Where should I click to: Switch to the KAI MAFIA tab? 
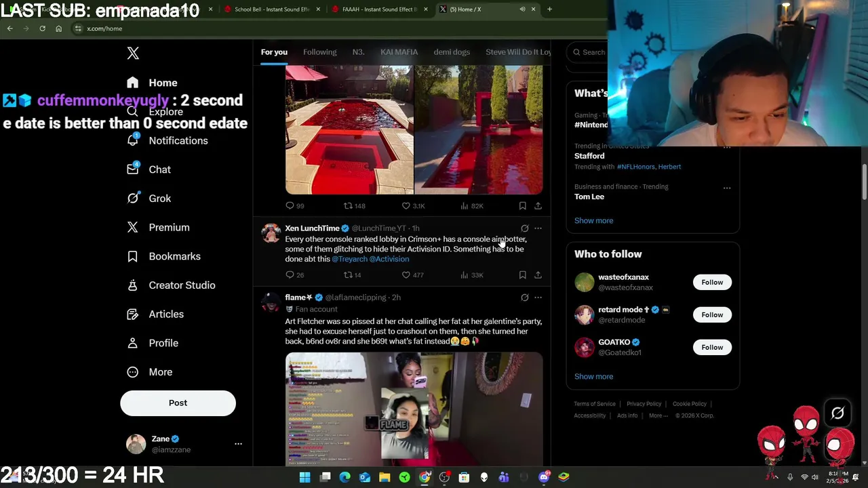(x=399, y=52)
